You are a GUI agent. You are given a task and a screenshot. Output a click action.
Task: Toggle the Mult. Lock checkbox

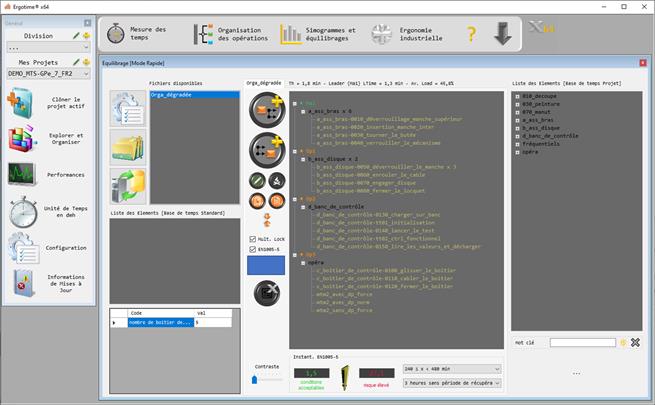[254, 239]
